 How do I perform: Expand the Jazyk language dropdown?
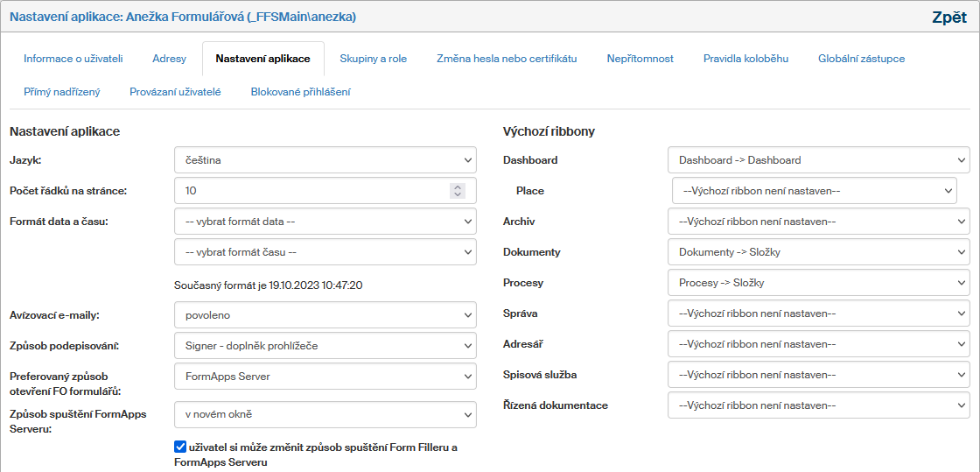coord(325,160)
